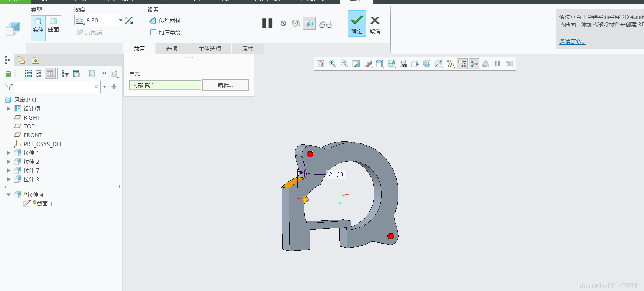The width and height of the screenshot is (644, 291).
Task: Click the no-preview icon
Action: (x=283, y=24)
